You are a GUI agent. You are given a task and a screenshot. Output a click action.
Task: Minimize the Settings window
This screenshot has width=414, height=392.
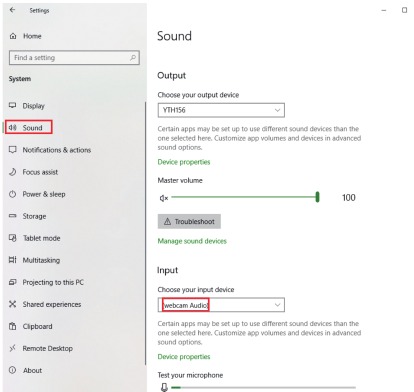(x=384, y=10)
